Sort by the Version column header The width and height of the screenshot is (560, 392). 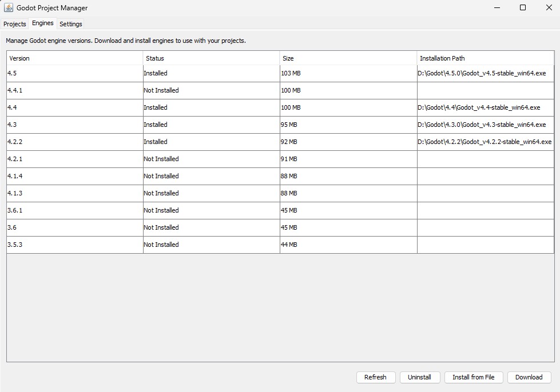[x=75, y=58]
